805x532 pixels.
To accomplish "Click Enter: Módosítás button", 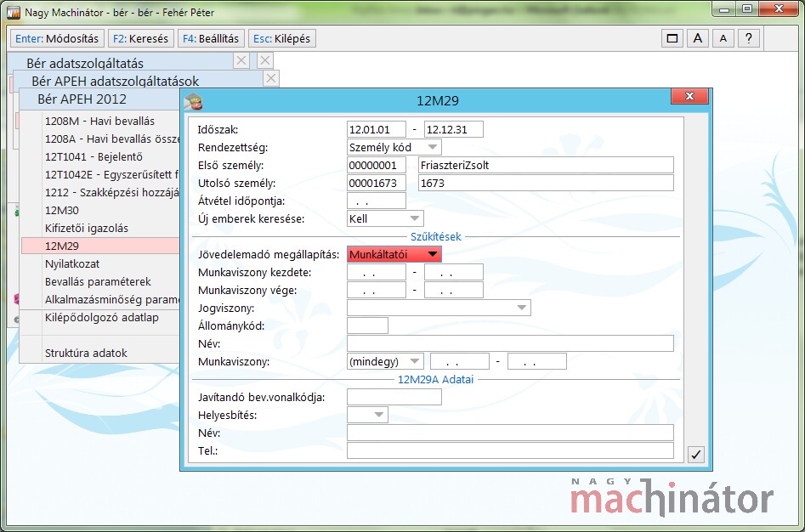I will click(x=57, y=38).
